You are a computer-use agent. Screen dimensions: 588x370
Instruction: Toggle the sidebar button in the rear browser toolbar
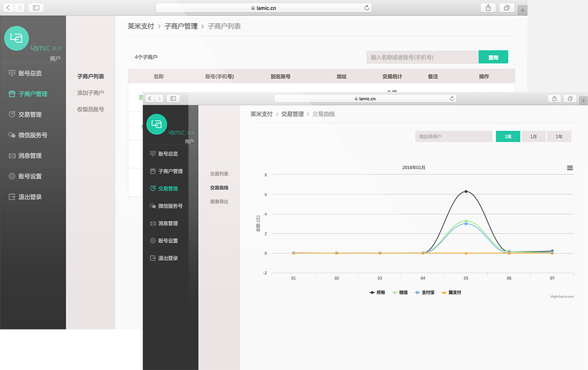coord(36,8)
